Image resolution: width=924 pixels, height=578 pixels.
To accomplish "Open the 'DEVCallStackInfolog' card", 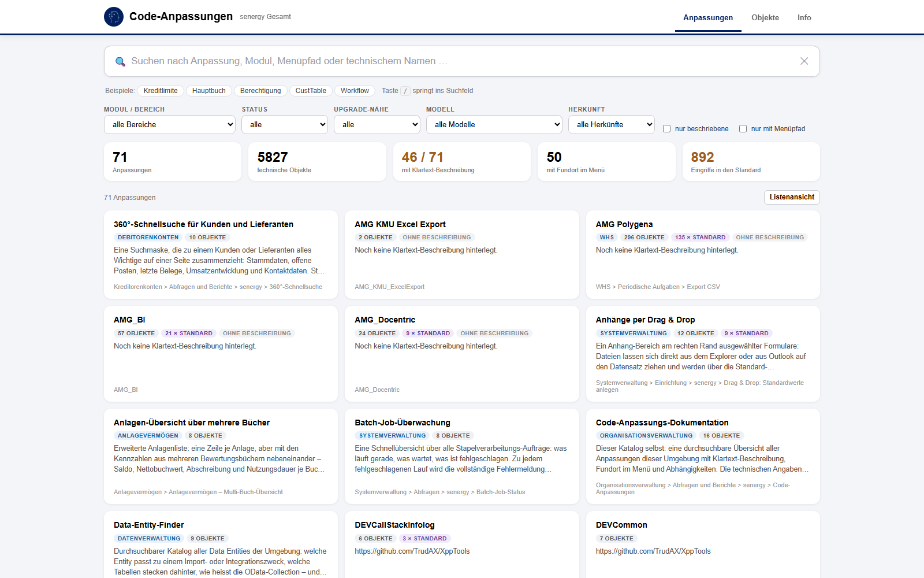I will click(462, 544).
